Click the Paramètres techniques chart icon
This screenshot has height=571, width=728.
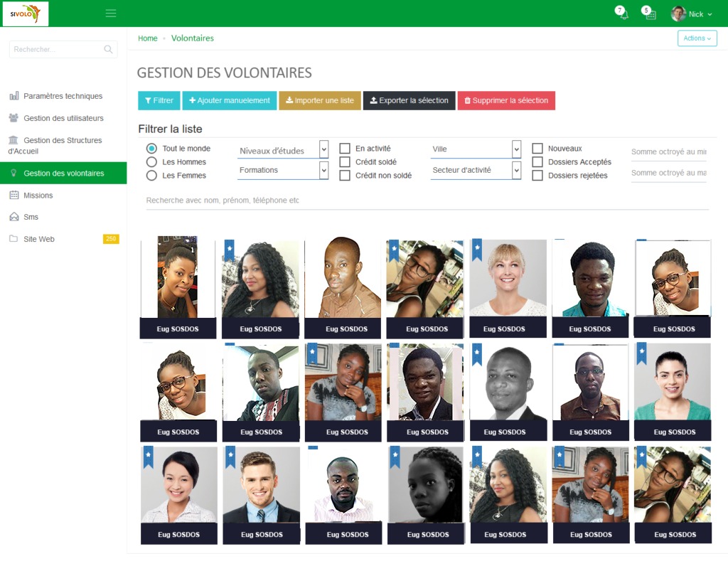[x=14, y=95]
